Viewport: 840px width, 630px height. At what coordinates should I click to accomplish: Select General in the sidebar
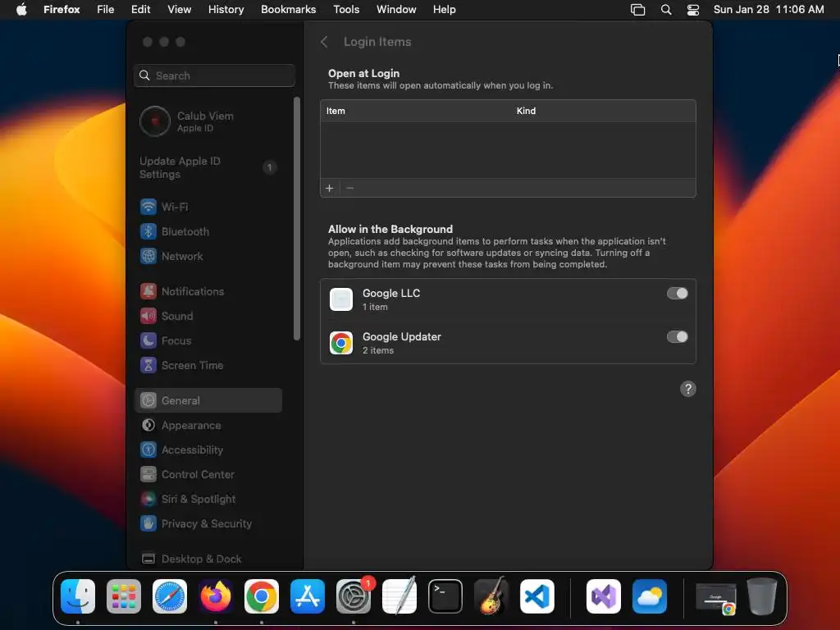(x=208, y=400)
